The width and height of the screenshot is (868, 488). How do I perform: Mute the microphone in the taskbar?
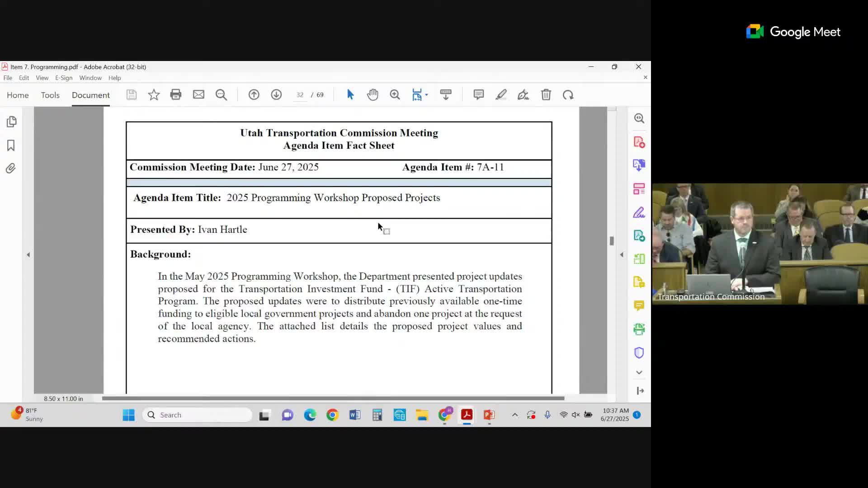pos(547,414)
